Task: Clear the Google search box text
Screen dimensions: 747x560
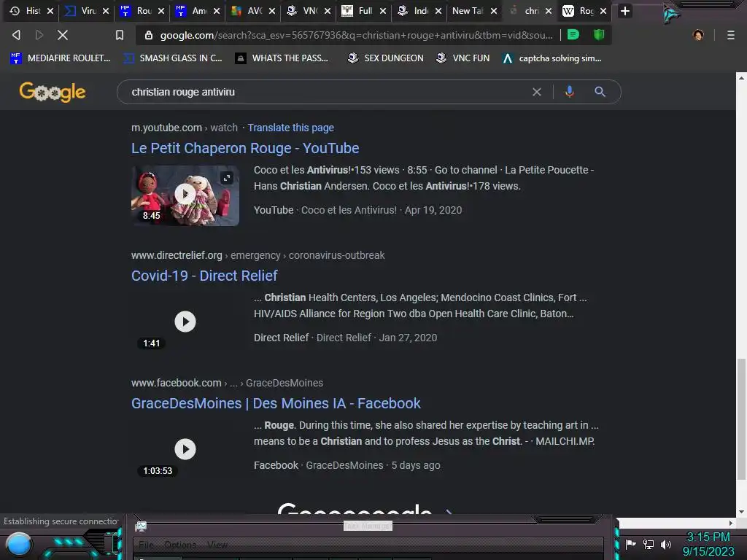Action: point(536,92)
